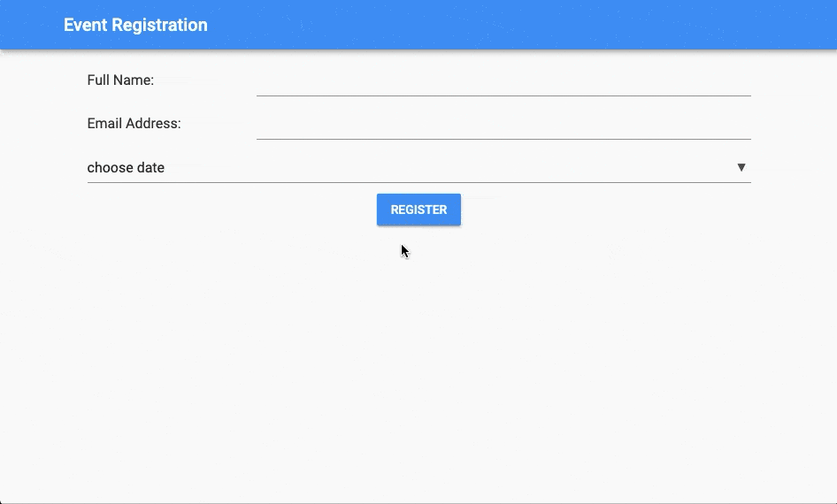This screenshot has height=504, width=837.
Task: Focus the Full Name text field
Action: click(x=503, y=81)
